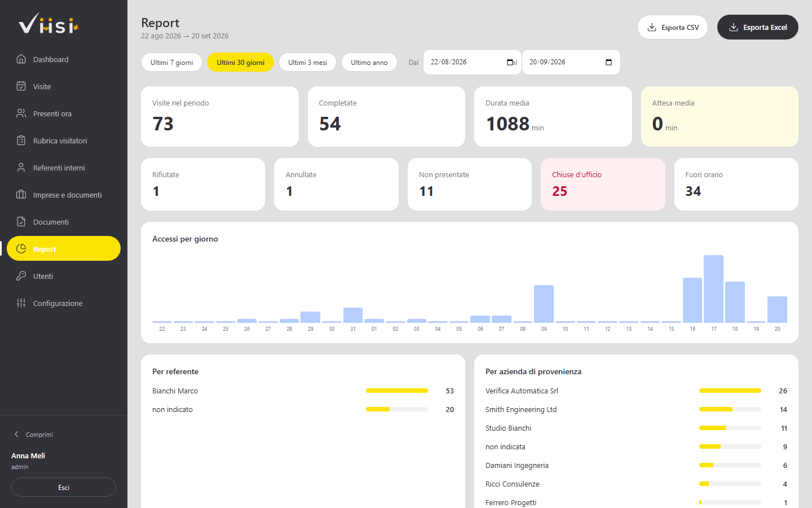Select the Ultimo anno filter
Screen dimensions: 812x508
(x=369, y=62)
